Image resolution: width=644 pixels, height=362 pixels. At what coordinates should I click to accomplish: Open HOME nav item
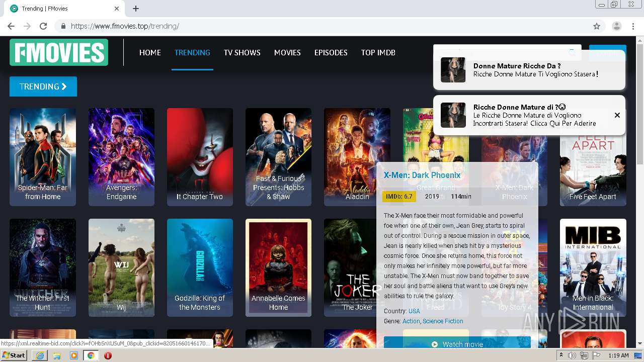pos(150,52)
